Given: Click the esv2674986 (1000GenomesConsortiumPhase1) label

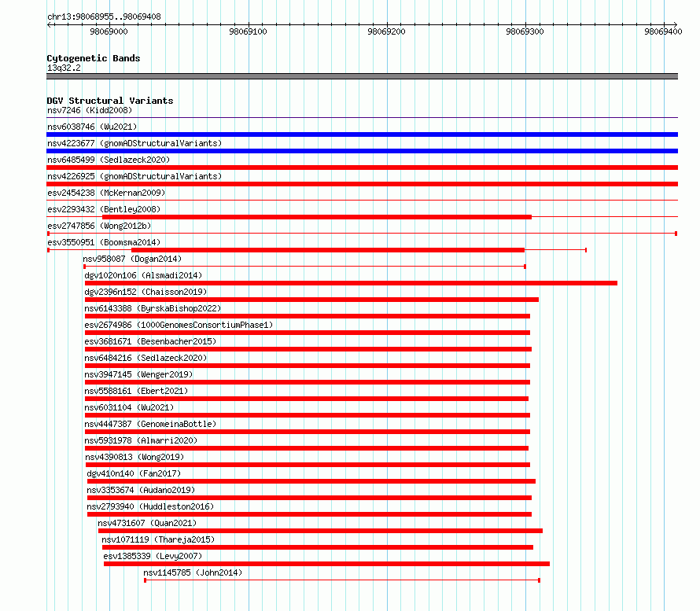Looking at the screenshot, I should click(x=179, y=325).
